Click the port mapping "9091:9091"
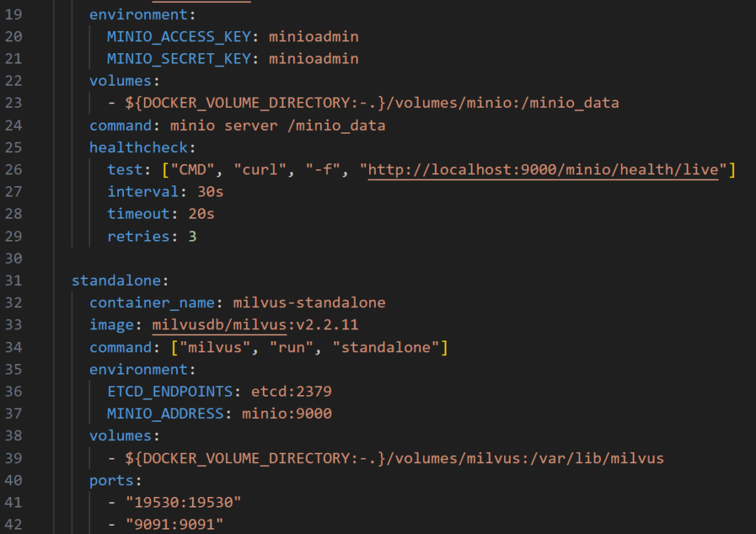The width and height of the screenshot is (756, 534). (x=174, y=524)
